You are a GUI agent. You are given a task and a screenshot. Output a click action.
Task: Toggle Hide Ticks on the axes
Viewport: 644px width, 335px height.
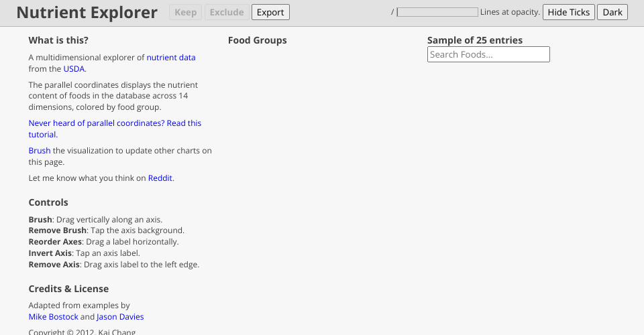pyautogui.click(x=568, y=12)
